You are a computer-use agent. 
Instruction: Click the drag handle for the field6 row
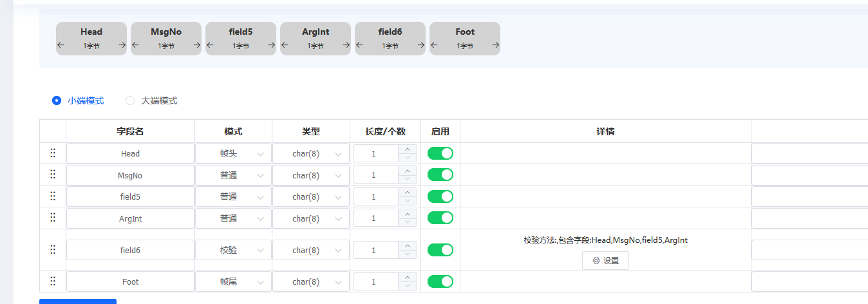point(53,250)
